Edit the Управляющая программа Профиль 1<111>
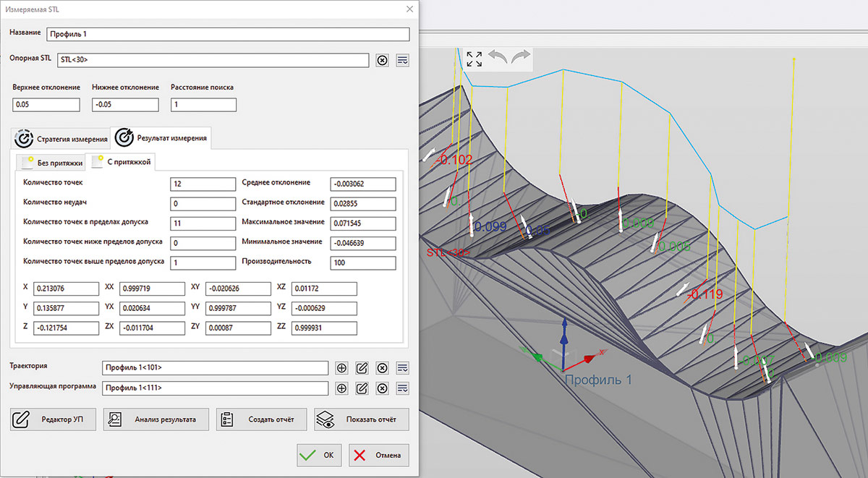This screenshot has height=478, width=868. pos(362,388)
